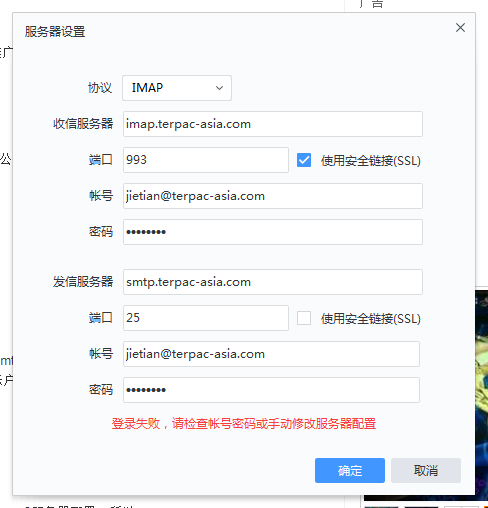Close the 服务器设置 dialog with the X
The image size is (488, 508).
pos(460,28)
